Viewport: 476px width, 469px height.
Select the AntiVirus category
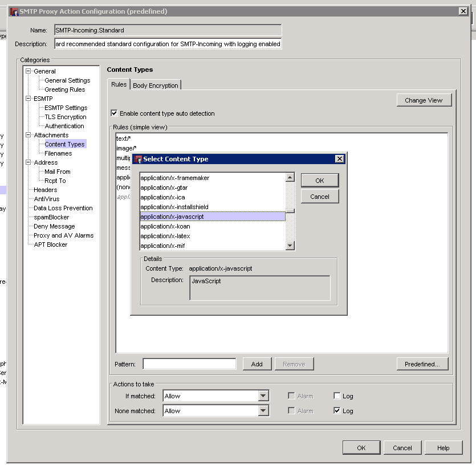pos(46,199)
